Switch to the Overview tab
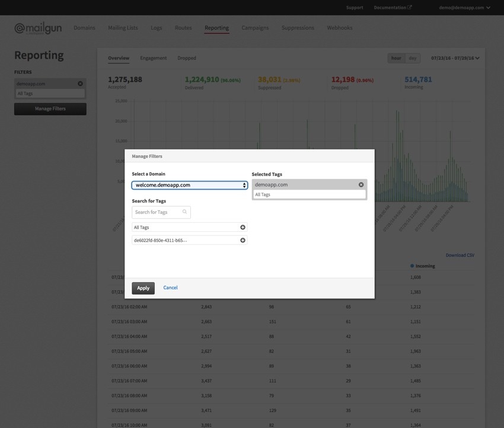The width and height of the screenshot is (504, 428). tap(119, 58)
